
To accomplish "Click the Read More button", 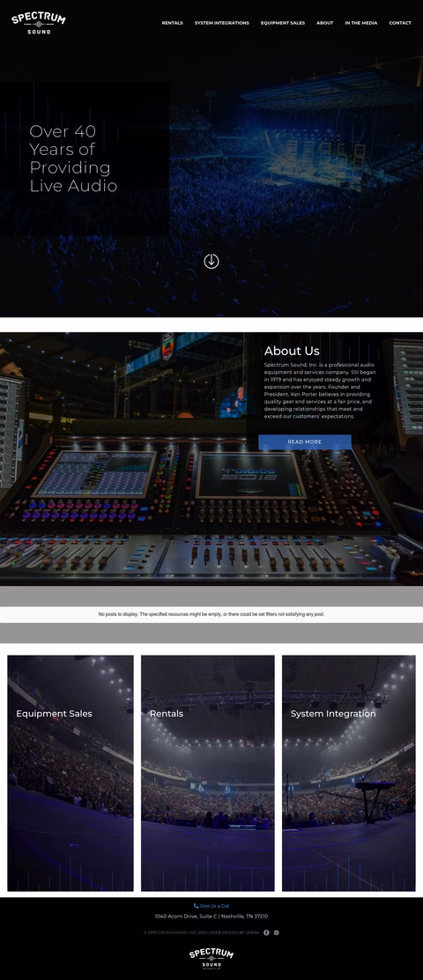I will click(x=305, y=442).
